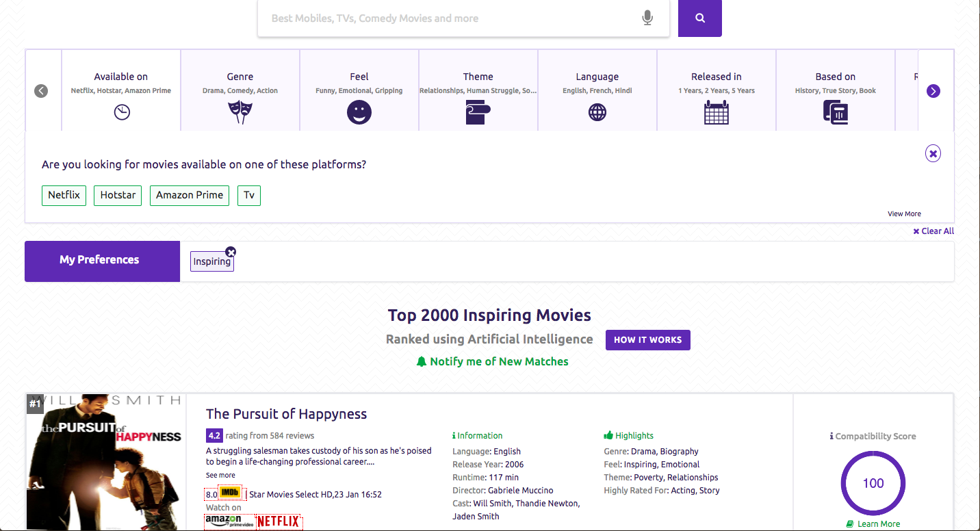Click the My Preferences button

pos(103,261)
